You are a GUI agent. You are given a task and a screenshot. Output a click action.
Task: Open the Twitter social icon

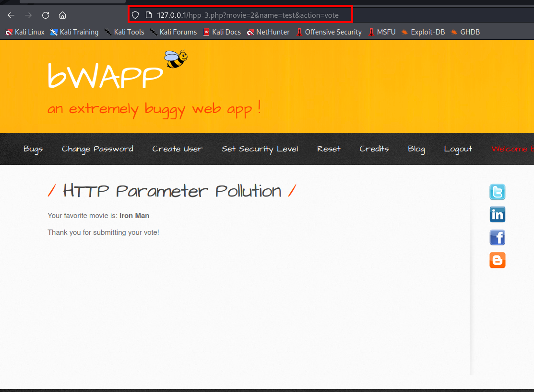[x=497, y=192]
